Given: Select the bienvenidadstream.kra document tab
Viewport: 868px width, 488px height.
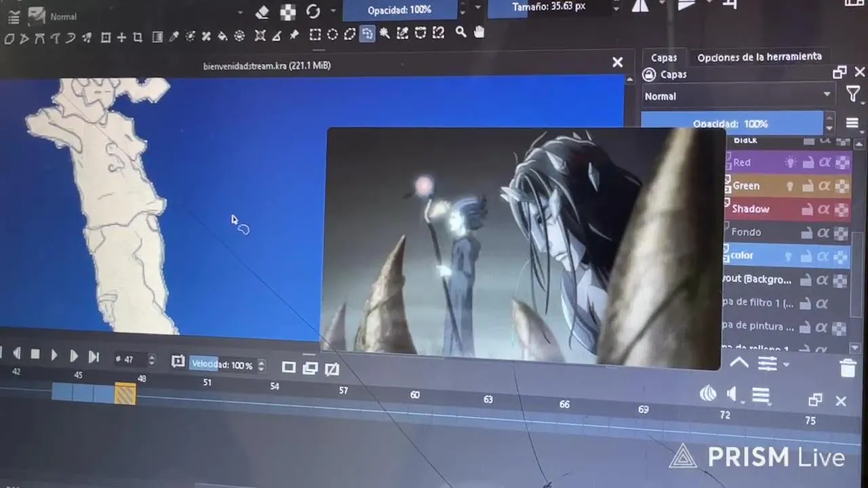Looking at the screenshot, I should coord(267,66).
